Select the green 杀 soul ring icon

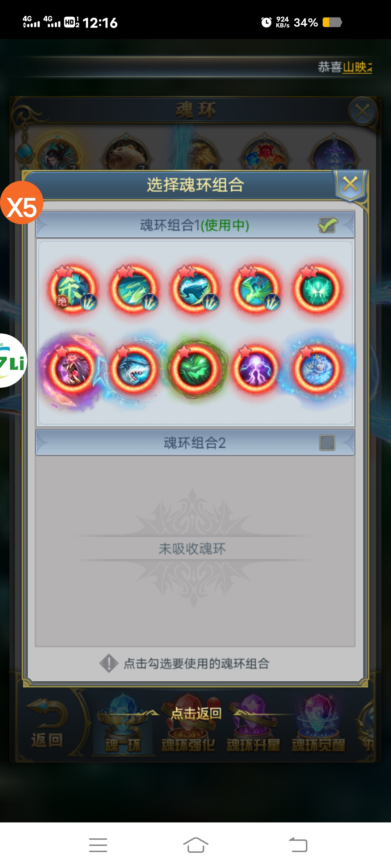point(73,289)
